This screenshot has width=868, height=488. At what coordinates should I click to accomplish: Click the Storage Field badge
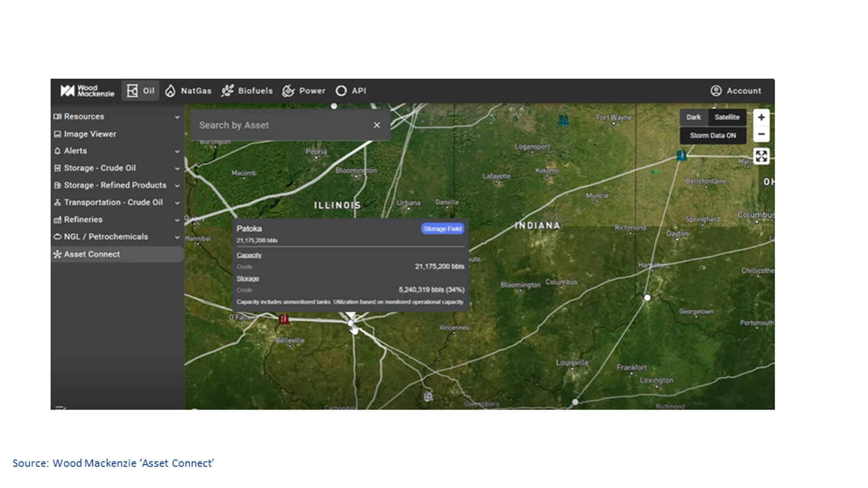[x=442, y=229]
